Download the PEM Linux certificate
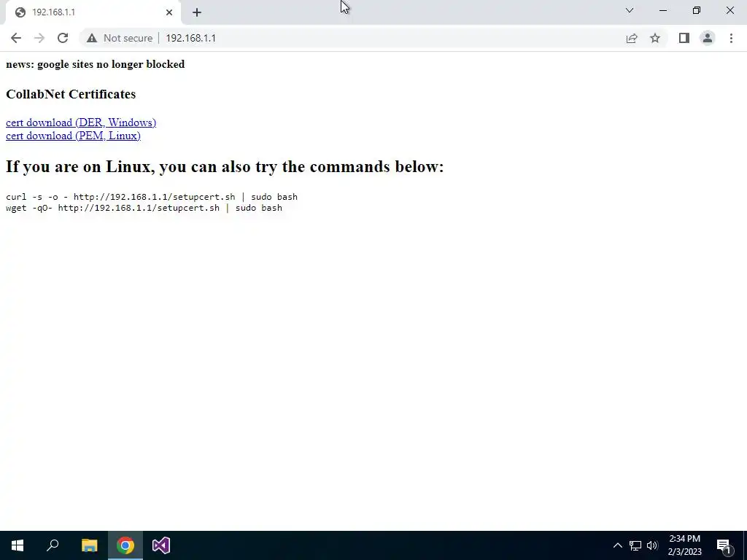Image resolution: width=747 pixels, height=560 pixels. click(x=73, y=136)
